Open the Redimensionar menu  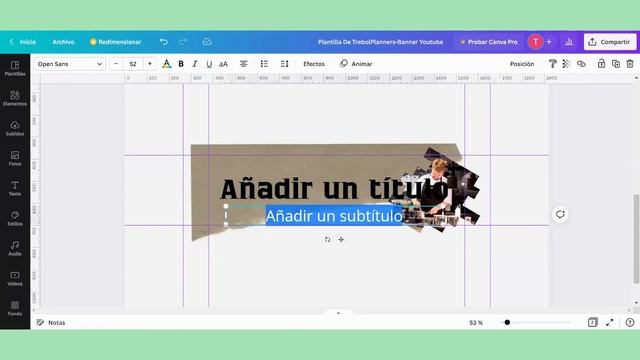116,42
